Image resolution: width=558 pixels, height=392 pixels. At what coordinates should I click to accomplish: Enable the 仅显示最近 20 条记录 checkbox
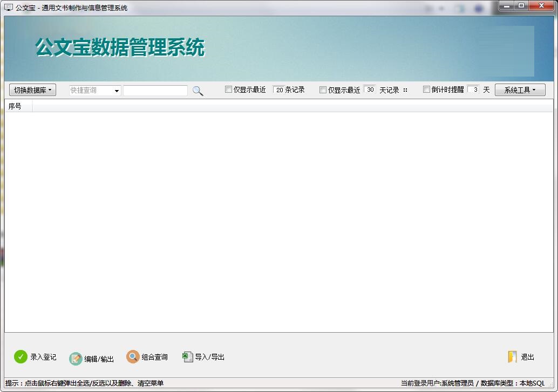(x=229, y=90)
